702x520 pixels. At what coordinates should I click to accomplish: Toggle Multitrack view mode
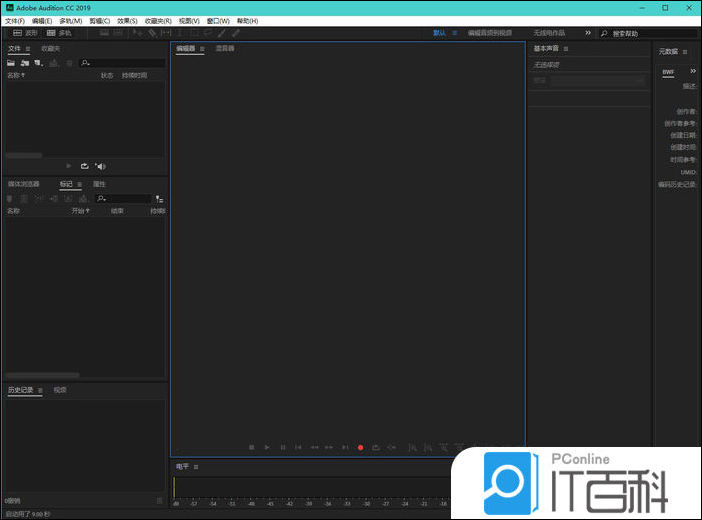point(59,33)
